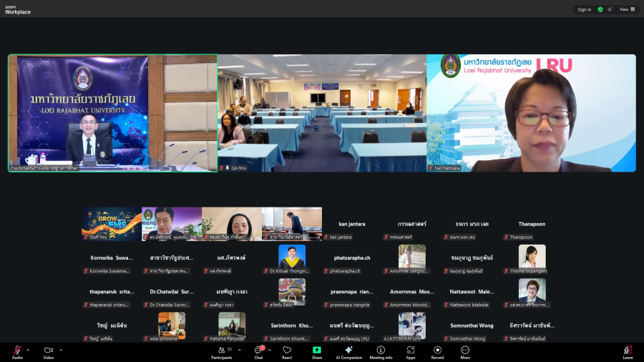644x362 pixels.
Task: Turn on camera with the Video button
Action: tap(49, 351)
